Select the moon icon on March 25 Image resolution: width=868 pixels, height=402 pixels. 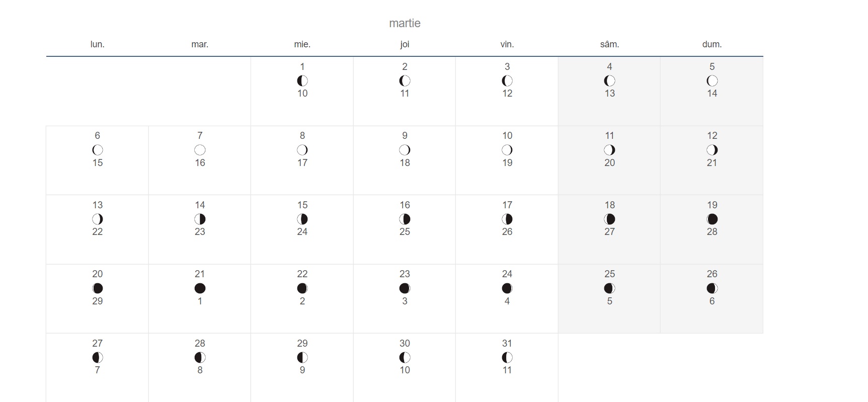(609, 288)
